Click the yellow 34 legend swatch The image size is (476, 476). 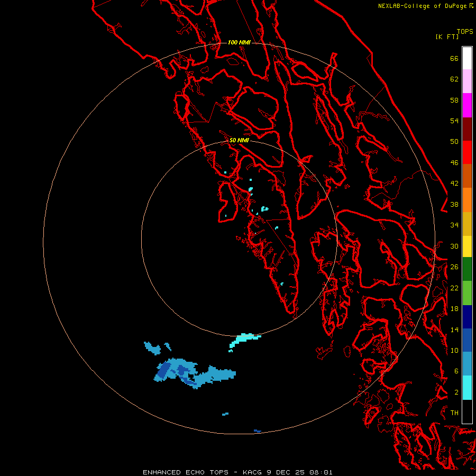[467, 246]
